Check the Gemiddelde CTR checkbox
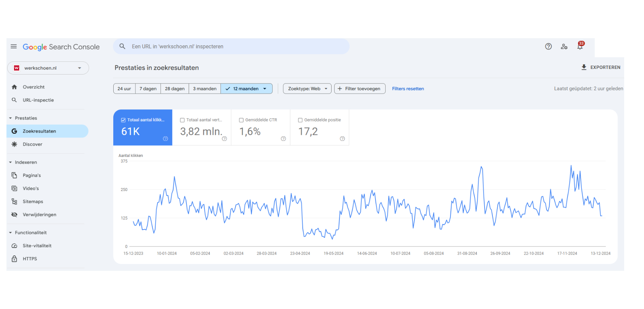Viewport: 644px width, 309px height. click(x=241, y=120)
